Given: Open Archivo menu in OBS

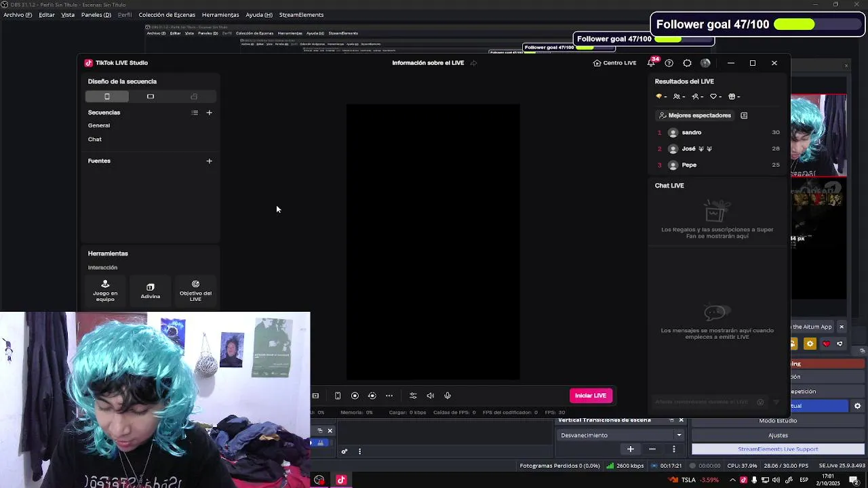Looking at the screenshot, I should 18,15.
